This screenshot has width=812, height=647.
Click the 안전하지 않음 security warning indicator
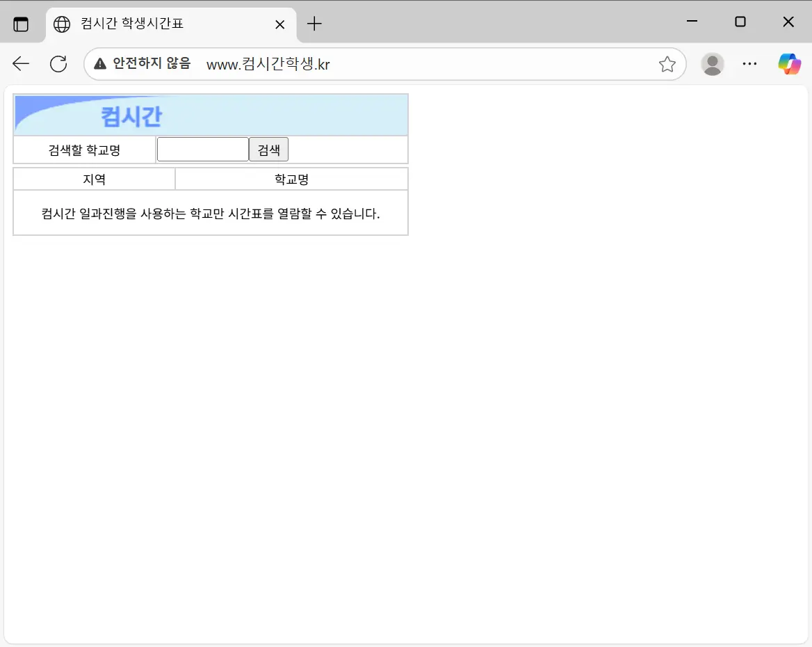(x=142, y=63)
